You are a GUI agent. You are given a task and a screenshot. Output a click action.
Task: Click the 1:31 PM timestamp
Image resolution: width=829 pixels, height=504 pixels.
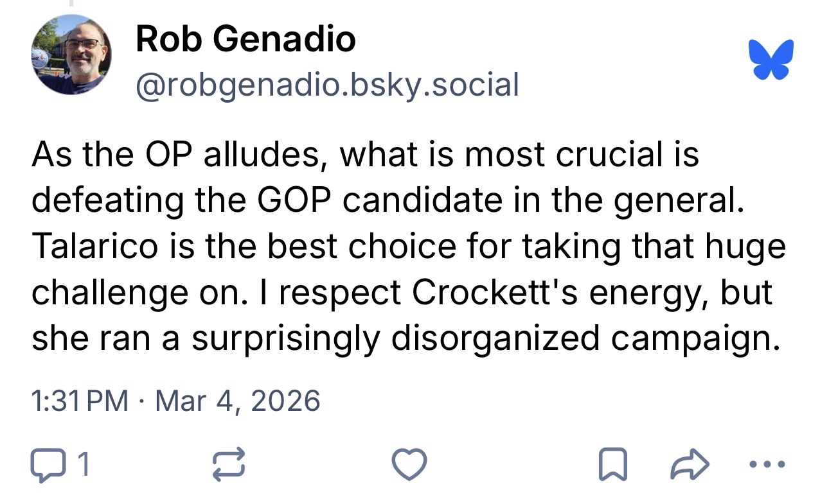click(80, 401)
